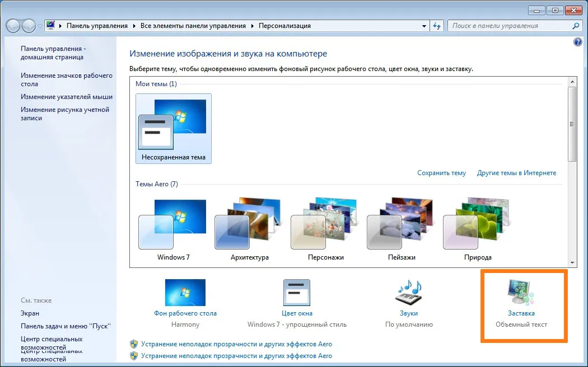Image resolution: width=588 pixels, height=367 pixels.
Task: Click the themes list scroll up arrow
Action: coord(572,82)
